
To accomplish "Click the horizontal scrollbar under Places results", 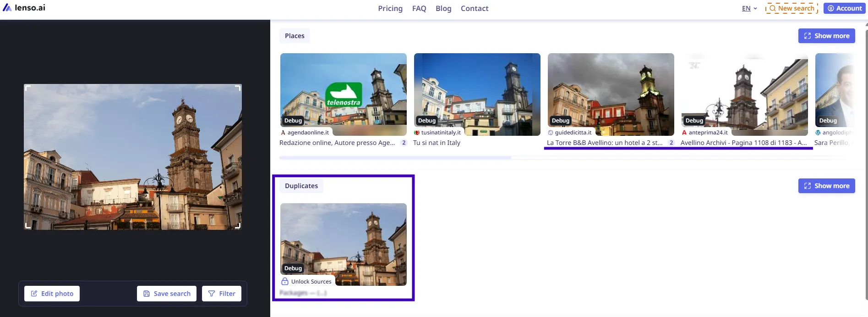I will [395, 158].
